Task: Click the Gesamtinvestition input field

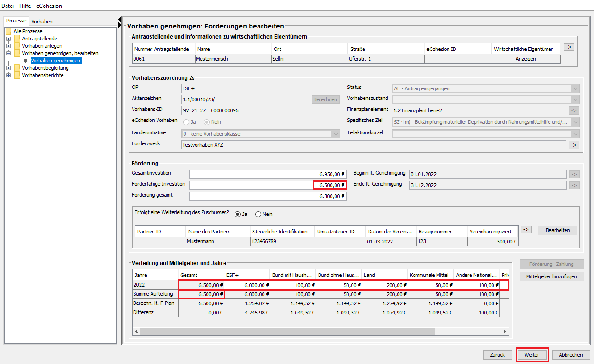Action: coord(268,174)
